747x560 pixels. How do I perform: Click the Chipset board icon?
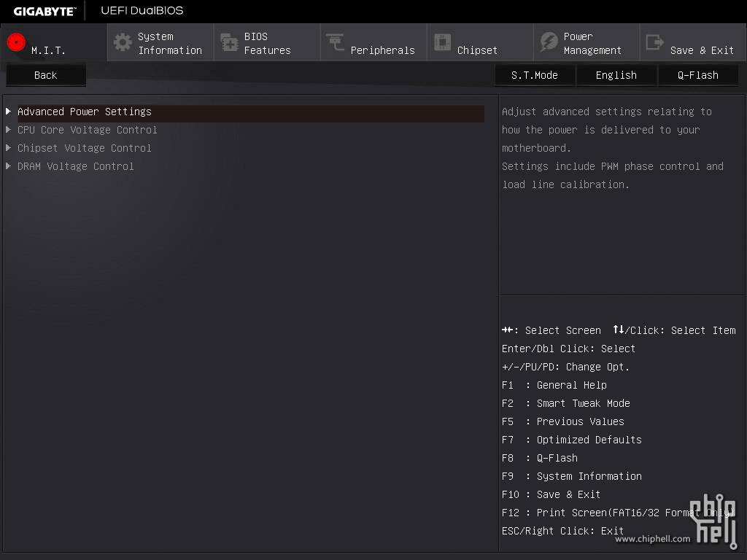pyautogui.click(x=442, y=42)
